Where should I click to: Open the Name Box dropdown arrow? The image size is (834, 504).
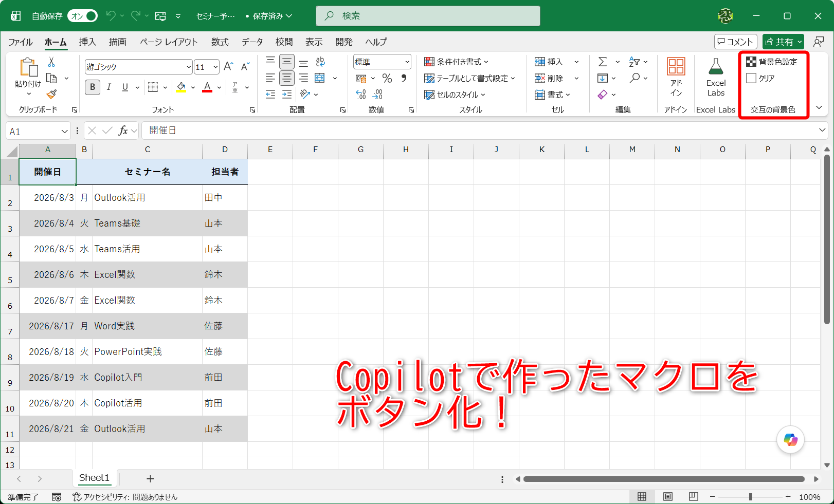[x=65, y=131]
